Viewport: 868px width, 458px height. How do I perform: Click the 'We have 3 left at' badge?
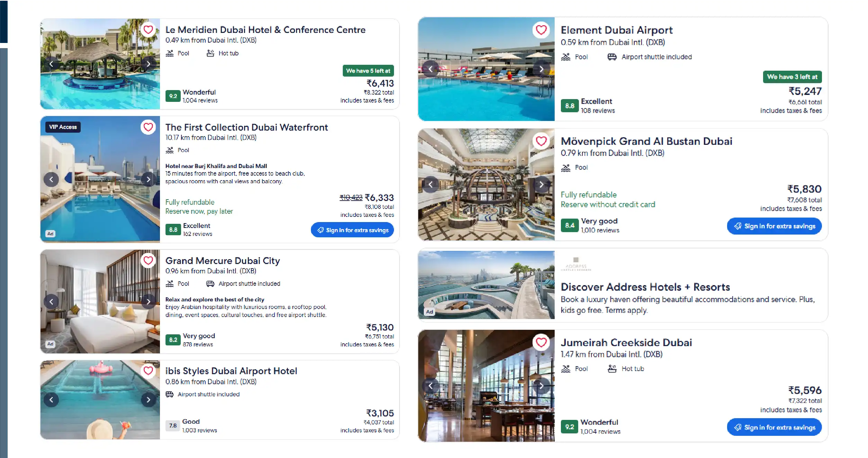[792, 77]
